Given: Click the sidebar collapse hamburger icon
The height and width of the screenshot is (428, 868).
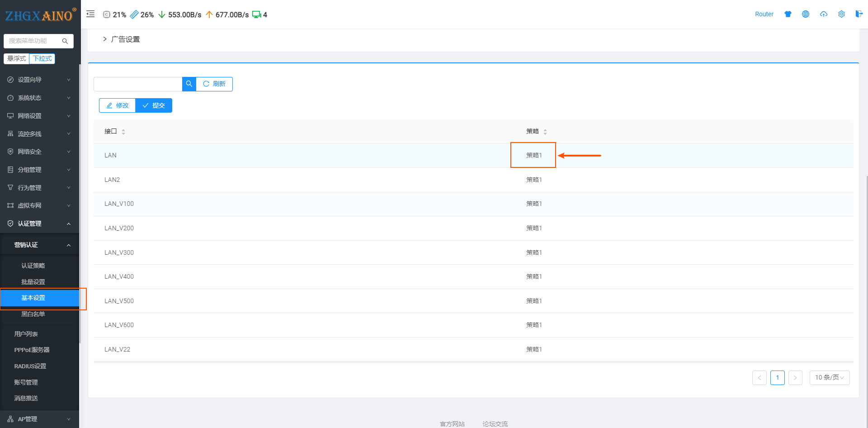Looking at the screenshot, I should [90, 14].
